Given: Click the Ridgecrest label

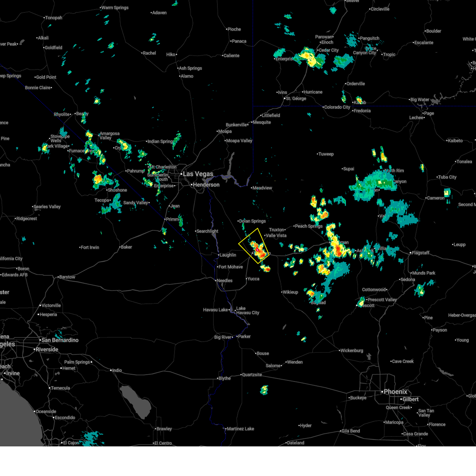Looking at the screenshot, I should [x=27, y=219].
